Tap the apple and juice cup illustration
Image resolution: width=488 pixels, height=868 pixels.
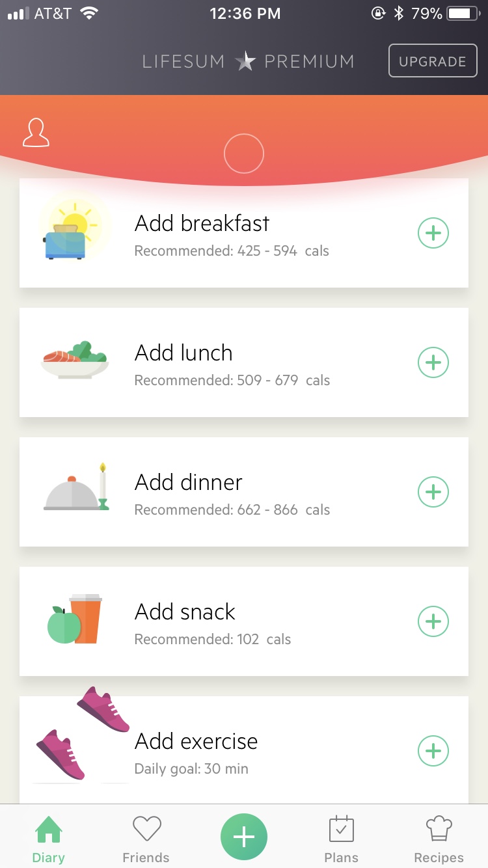(75, 620)
